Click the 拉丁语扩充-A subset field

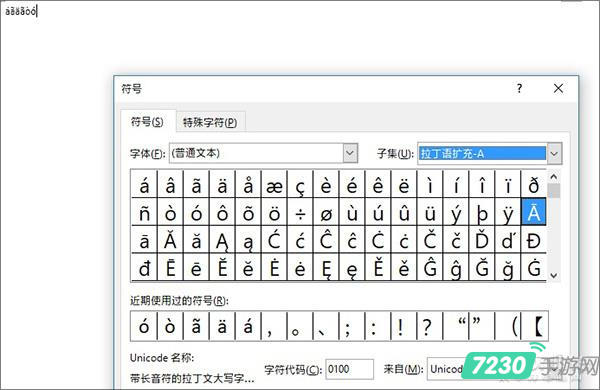point(482,153)
